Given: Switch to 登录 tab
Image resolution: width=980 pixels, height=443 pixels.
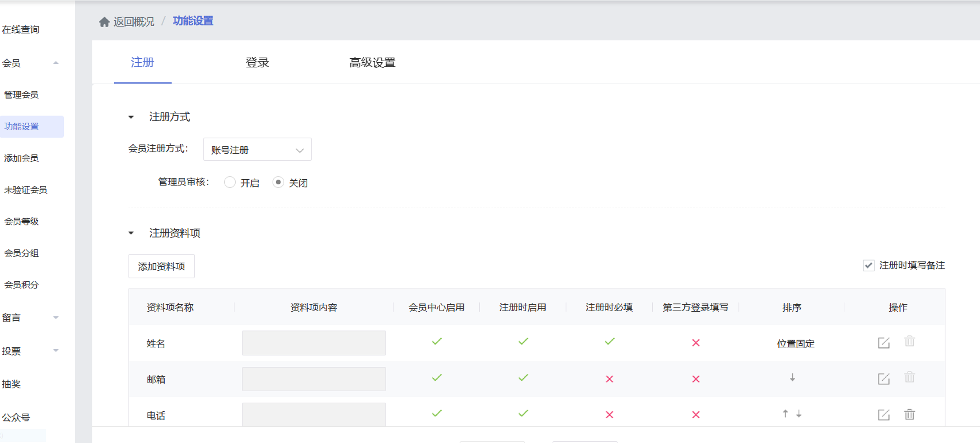Looking at the screenshot, I should pos(257,62).
